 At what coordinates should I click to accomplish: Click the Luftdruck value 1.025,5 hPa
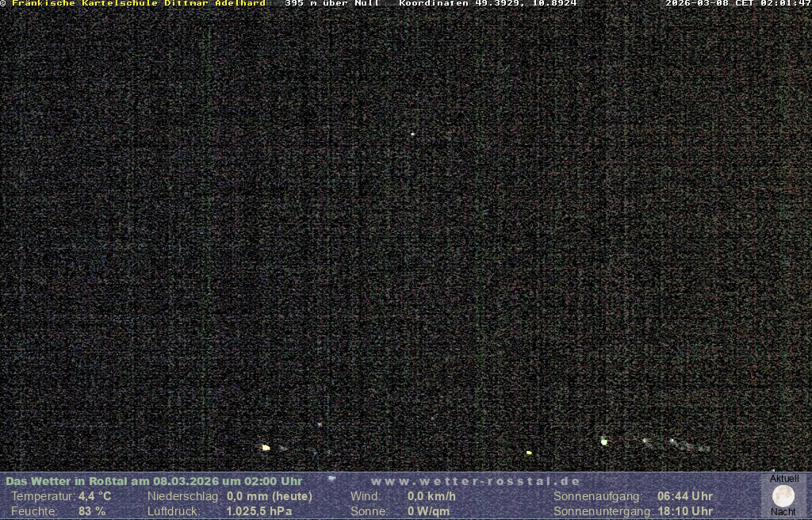click(259, 511)
